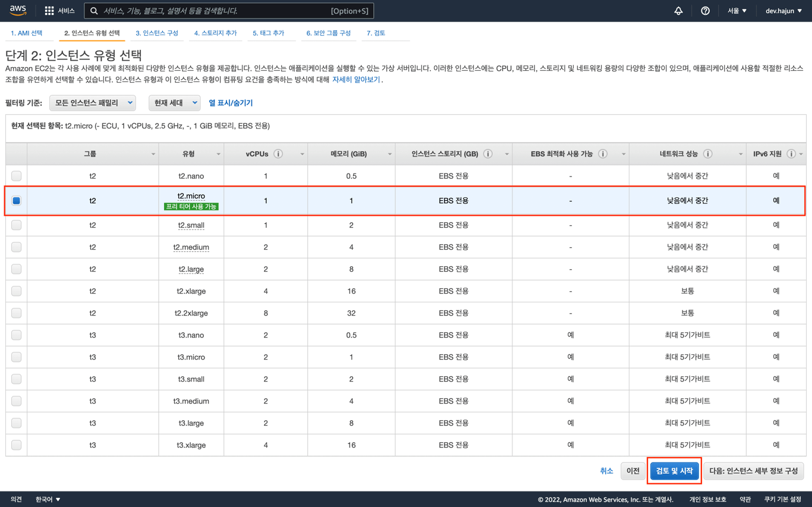Image resolution: width=812 pixels, height=507 pixels.
Task: Click the search magnifier icon
Action: [x=94, y=11]
